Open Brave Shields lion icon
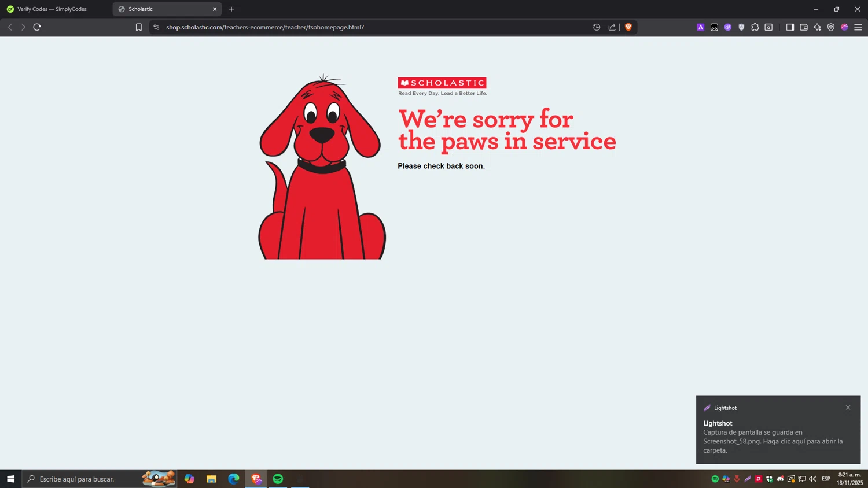Viewport: 868px width, 488px height. pos(628,27)
